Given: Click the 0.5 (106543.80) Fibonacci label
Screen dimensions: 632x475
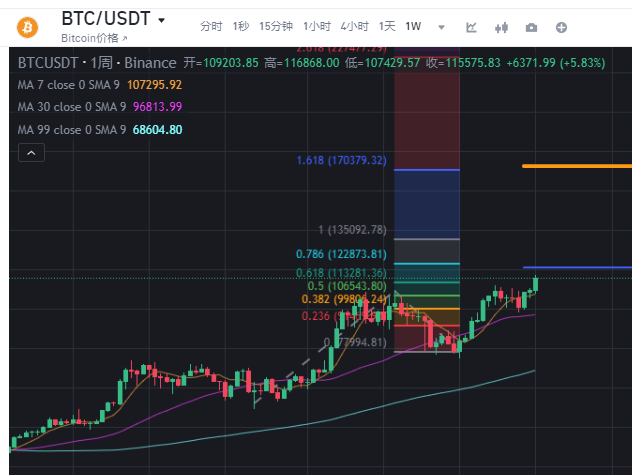Looking at the screenshot, I should (347, 286).
